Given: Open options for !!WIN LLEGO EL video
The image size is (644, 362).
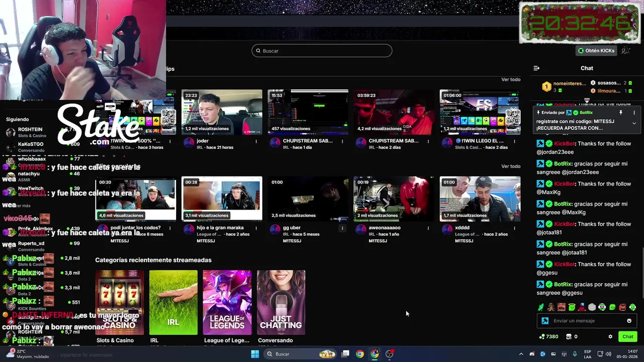Looking at the screenshot, I should click(x=514, y=141).
